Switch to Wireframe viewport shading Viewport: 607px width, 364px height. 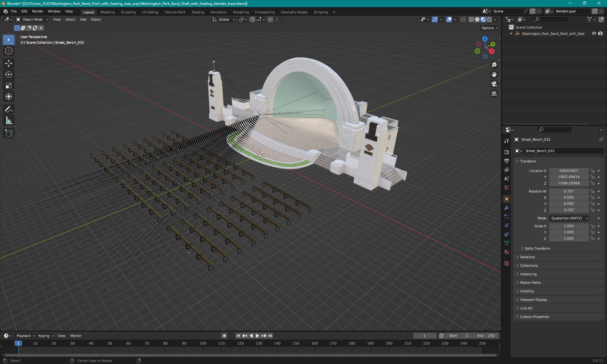pyautogui.click(x=471, y=20)
